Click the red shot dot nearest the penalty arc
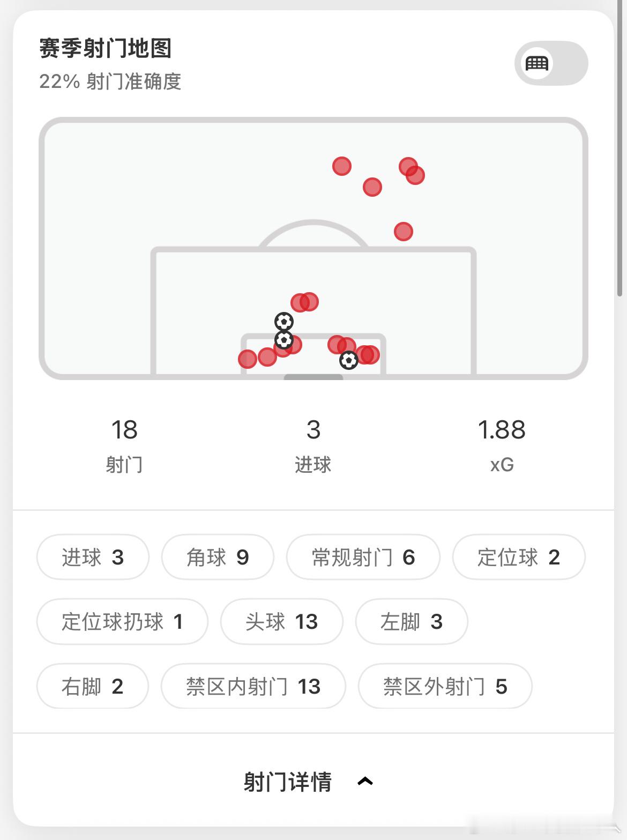Screen dimensions: 627x840 tap(404, 232)
